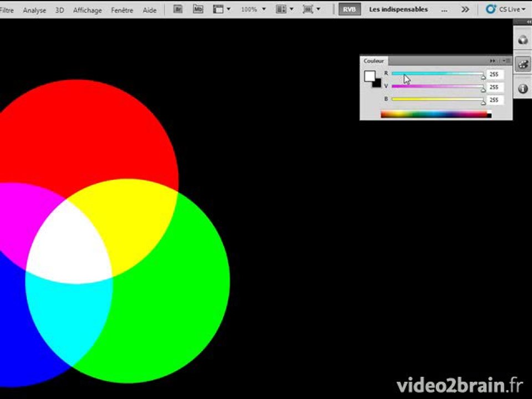Viewport: 532px width, 399px height.
Task: Click the V color slider track
Action: click(x=438, y=86)
